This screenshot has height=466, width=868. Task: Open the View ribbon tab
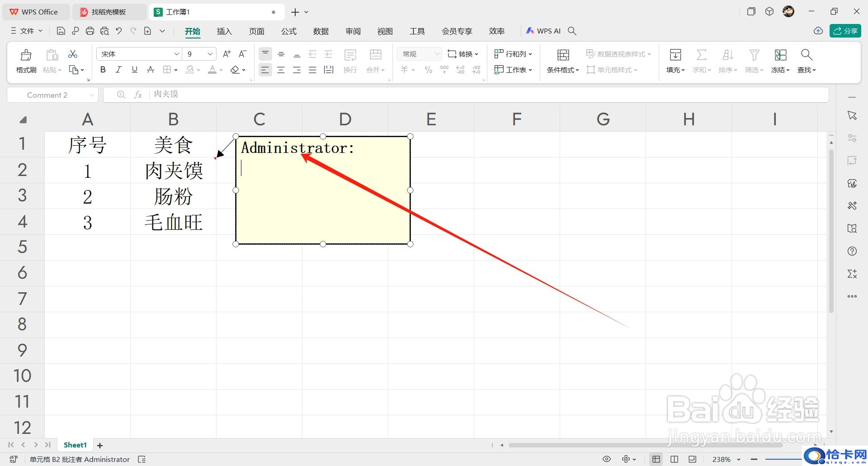pos(385,31)
